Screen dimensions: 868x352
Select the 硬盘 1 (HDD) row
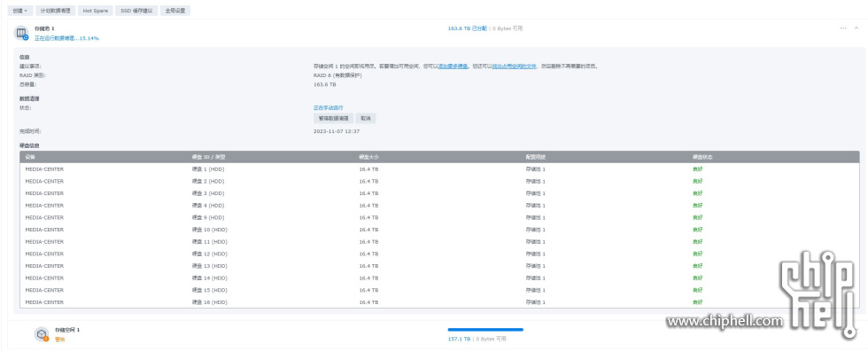coord(439,169)
